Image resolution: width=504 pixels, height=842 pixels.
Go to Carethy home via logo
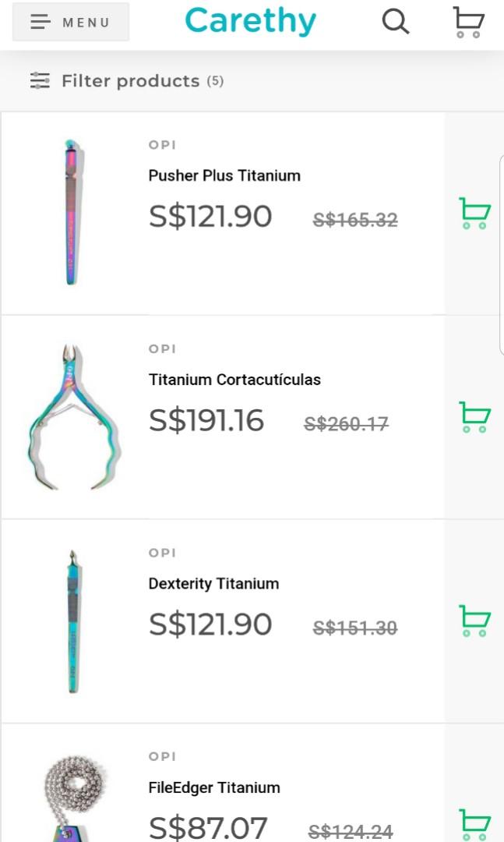point(251,21)
